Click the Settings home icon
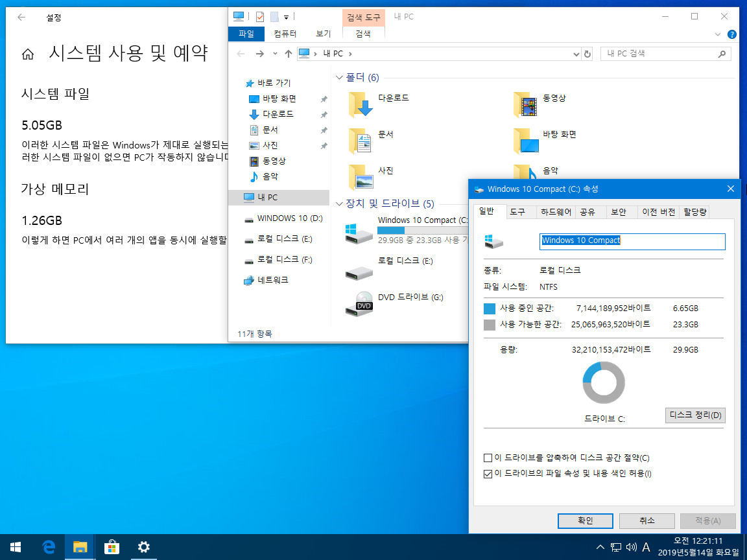This screenshot has width=747, height=560. coord(28,54)
